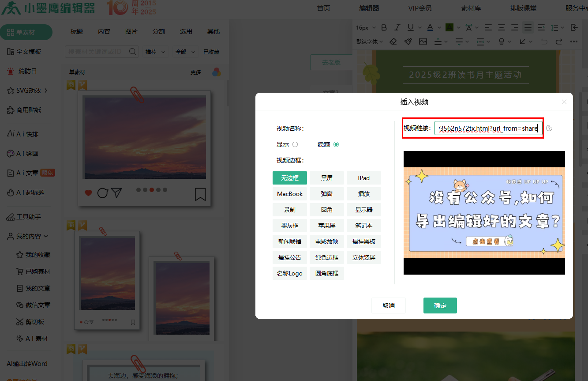
Task: Click the lightbulb icon in toolbar
Action: click(x=502, y=41)
